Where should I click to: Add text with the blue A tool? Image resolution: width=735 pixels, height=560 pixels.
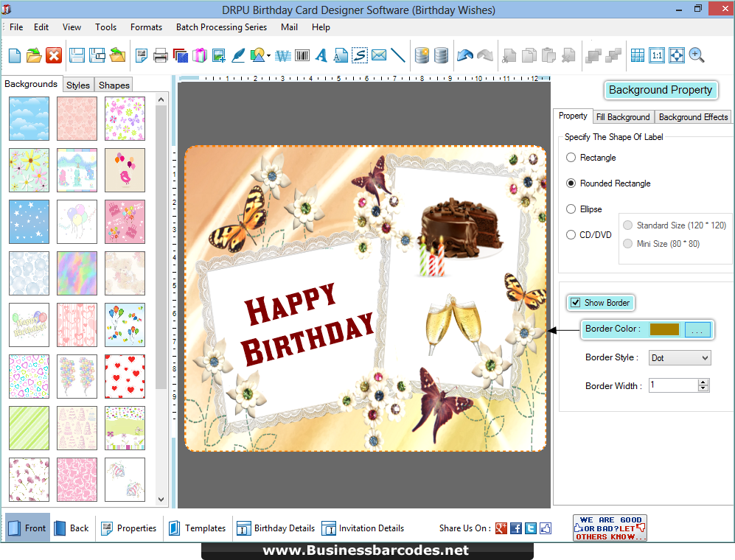[x=321, y=56]
